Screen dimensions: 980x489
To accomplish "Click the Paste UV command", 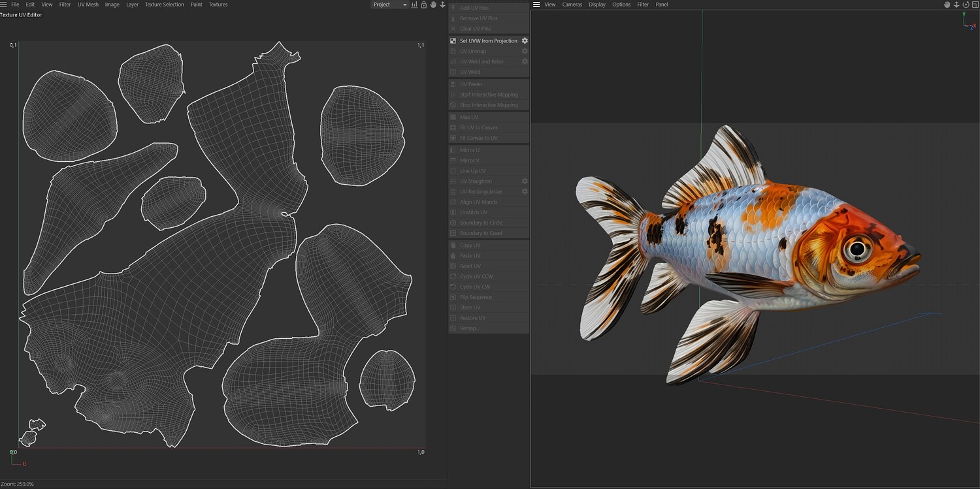I will [489, 256].
